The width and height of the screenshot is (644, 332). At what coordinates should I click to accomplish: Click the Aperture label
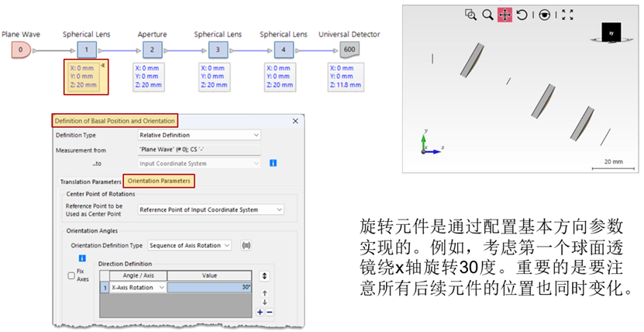coord(153,34)
